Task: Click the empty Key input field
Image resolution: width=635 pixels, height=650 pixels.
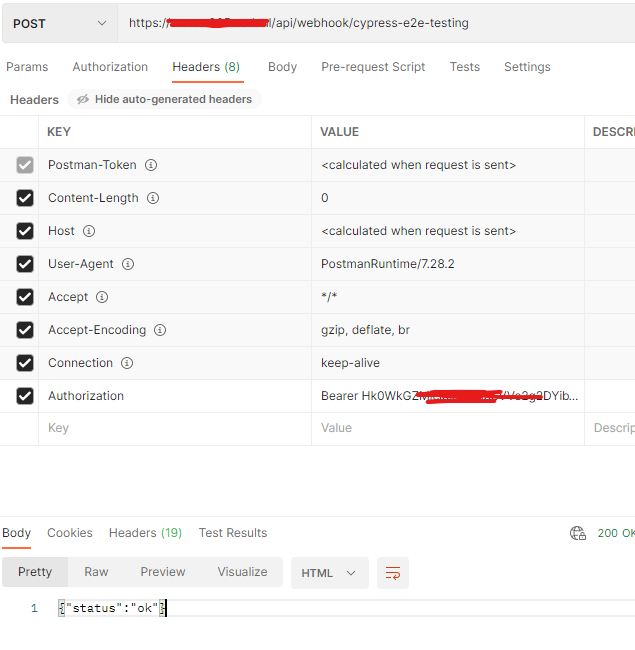Action: coord(175,428)
